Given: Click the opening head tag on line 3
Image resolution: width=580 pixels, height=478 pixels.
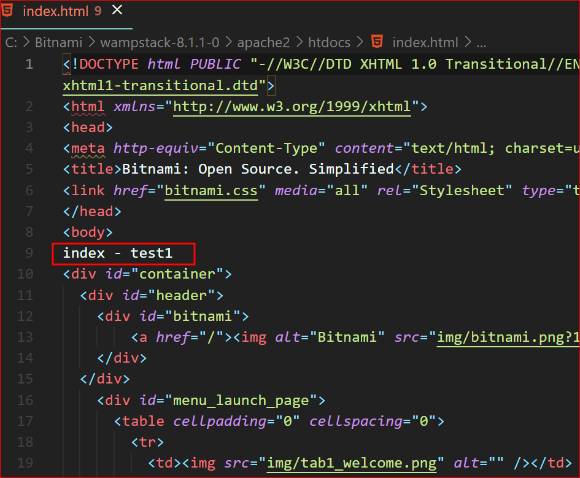Looking at the screenshot, I should 88,127.
